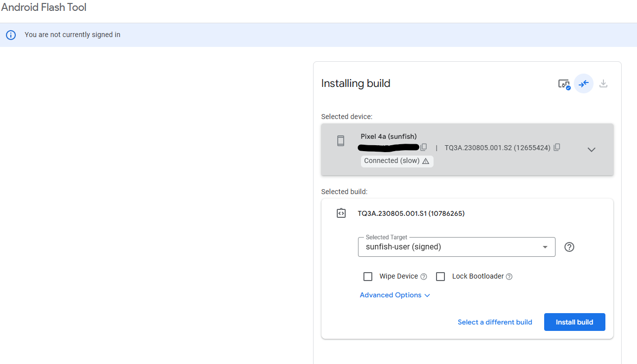
Task: Open the Wipe Device help tooltip icon
Action: tap(424, 277)
